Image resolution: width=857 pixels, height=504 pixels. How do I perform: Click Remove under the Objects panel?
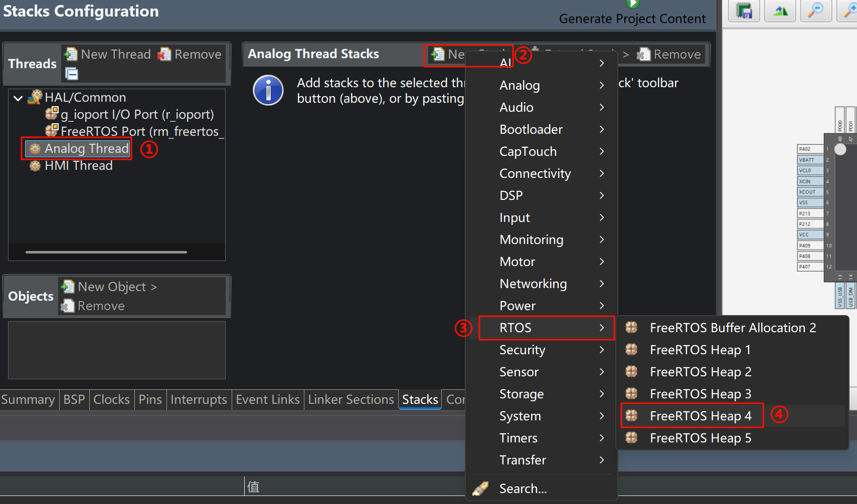(93, 306)
